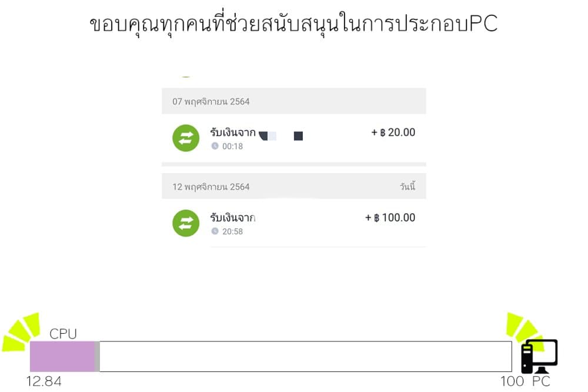
Task: Click the 12.84 value under the bar
Action: tap(44, 381)
